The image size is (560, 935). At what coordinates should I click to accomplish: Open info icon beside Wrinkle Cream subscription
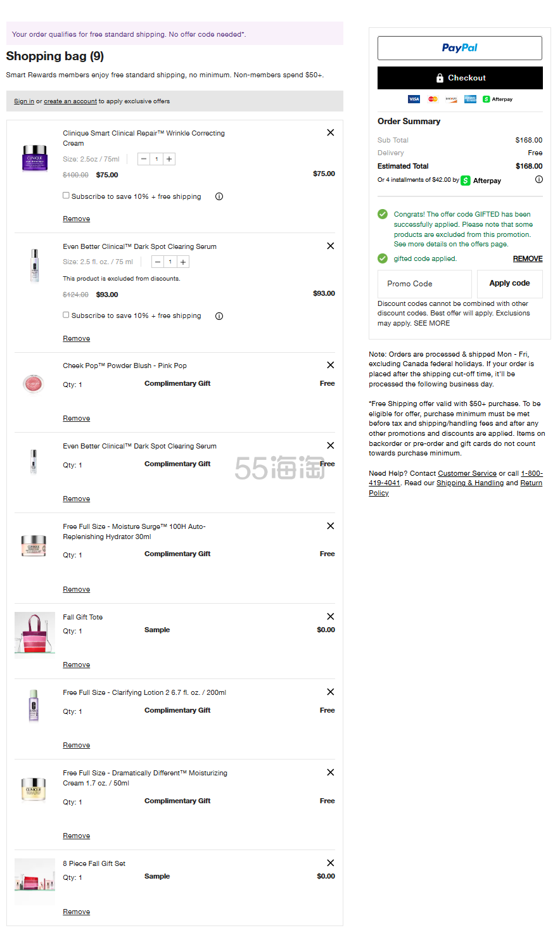[219, 196]
